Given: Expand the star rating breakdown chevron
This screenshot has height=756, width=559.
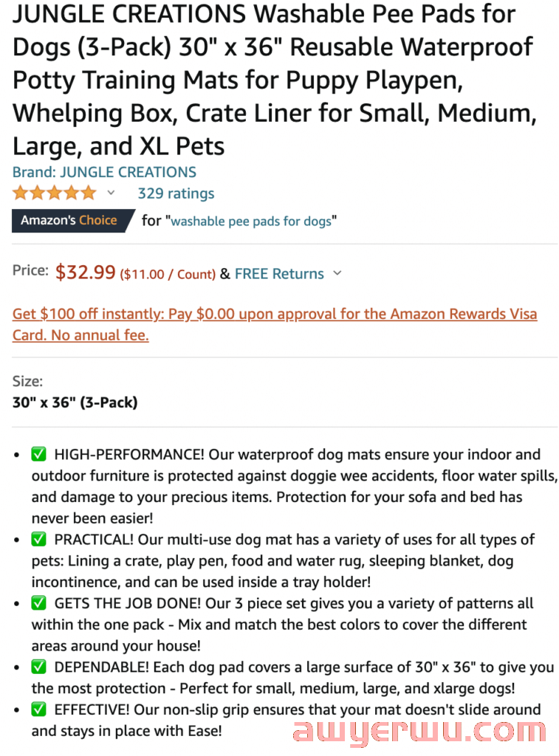Looking at the screenshot, I should 111,193.
